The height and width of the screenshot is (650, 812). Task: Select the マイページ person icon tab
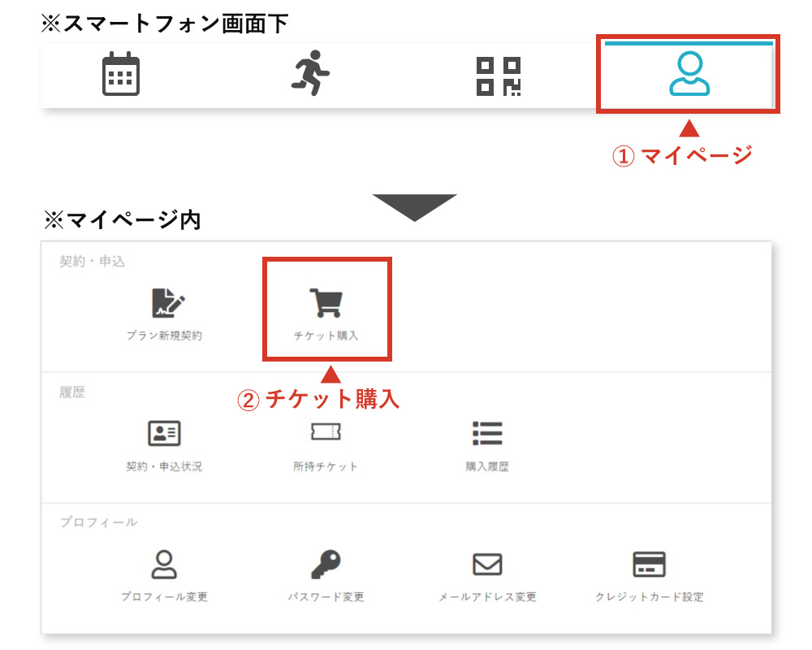pyautogui.click(x=689, y=75)
